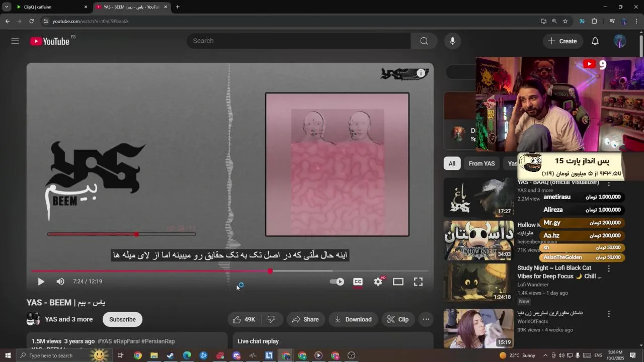
Task: Open the YAS - BAAQ video thumbnail
Action: [x=478, y=198]
